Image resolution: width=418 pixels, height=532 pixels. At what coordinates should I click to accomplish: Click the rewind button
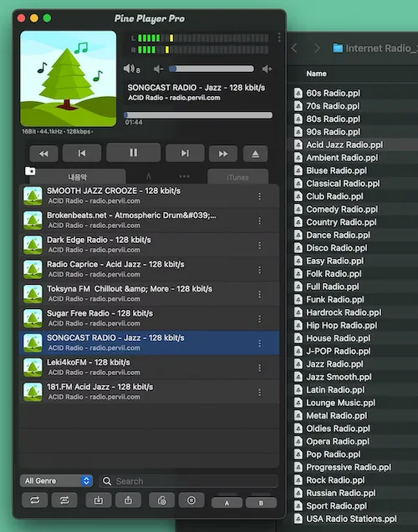(x=43, y=154)
